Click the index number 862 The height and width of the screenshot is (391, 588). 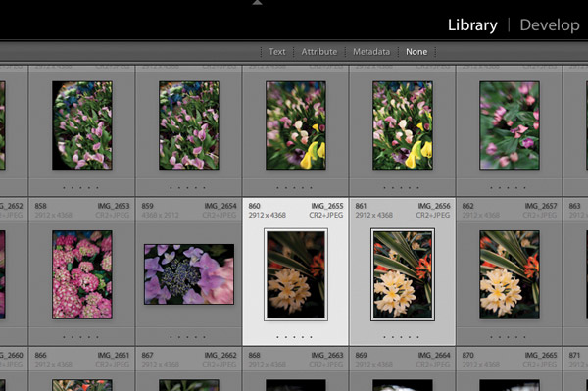pyautogui.click(x=468, y=206)
